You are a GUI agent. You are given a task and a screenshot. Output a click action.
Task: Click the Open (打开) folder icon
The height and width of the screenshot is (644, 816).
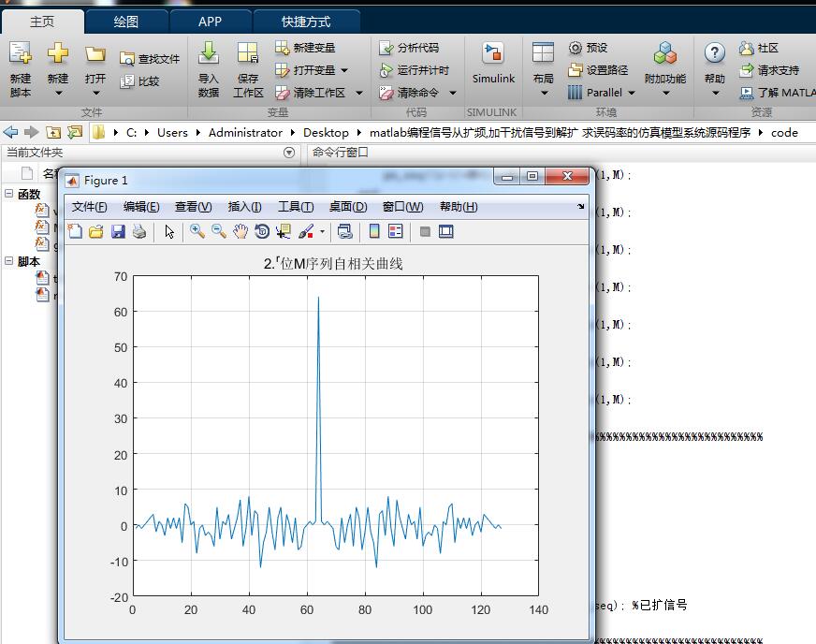[x=95, y=54]
